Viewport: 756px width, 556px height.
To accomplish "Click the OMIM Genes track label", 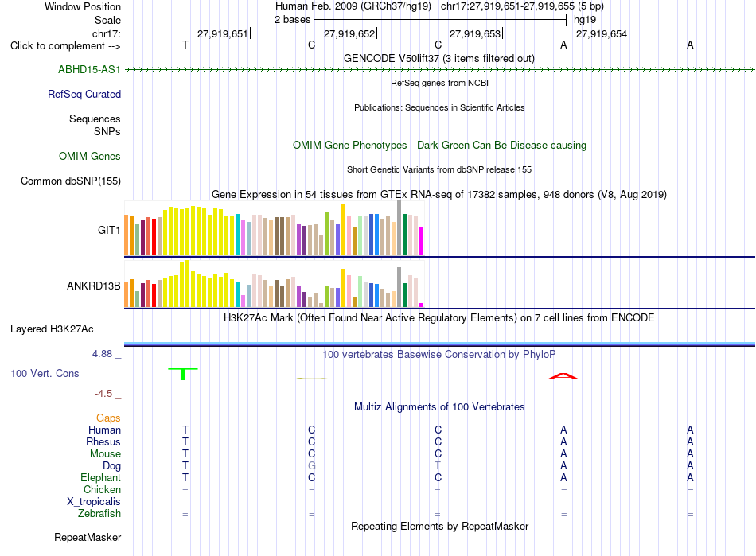I will tap(90, 156).
